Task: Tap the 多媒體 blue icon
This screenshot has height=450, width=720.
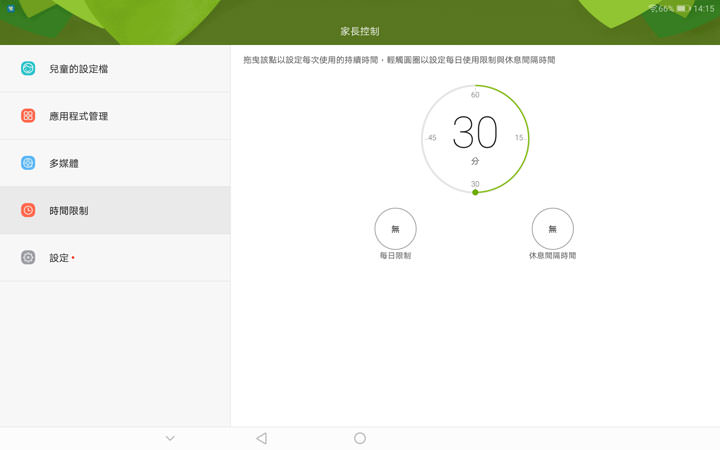Action: point(28,163)
